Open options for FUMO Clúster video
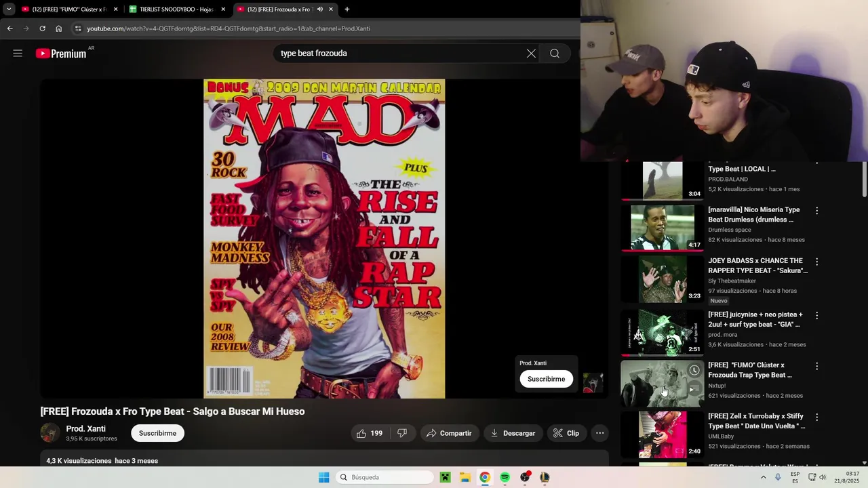Viewport: 868px width, 488px height. [x=816, y=366]
